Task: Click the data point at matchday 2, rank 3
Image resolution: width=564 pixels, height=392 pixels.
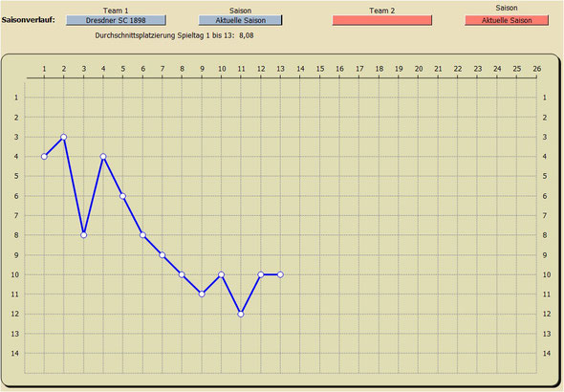Action: pos(64,137)
